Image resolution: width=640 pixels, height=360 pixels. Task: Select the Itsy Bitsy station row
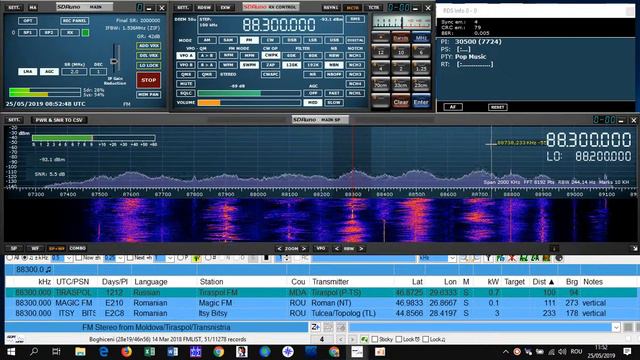(321, 313)
